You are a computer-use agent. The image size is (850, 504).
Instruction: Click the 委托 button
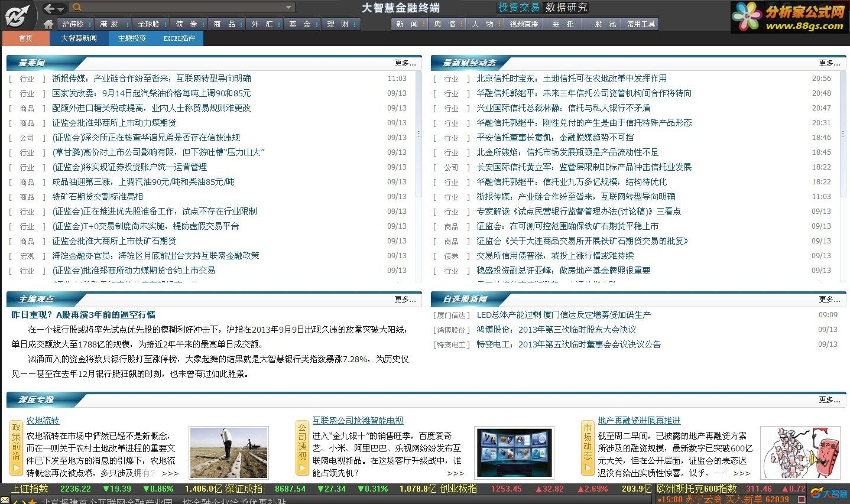(563, 24)
